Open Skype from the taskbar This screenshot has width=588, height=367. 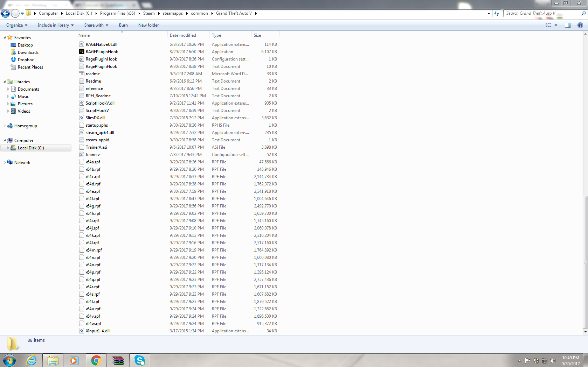pos(139,360)
